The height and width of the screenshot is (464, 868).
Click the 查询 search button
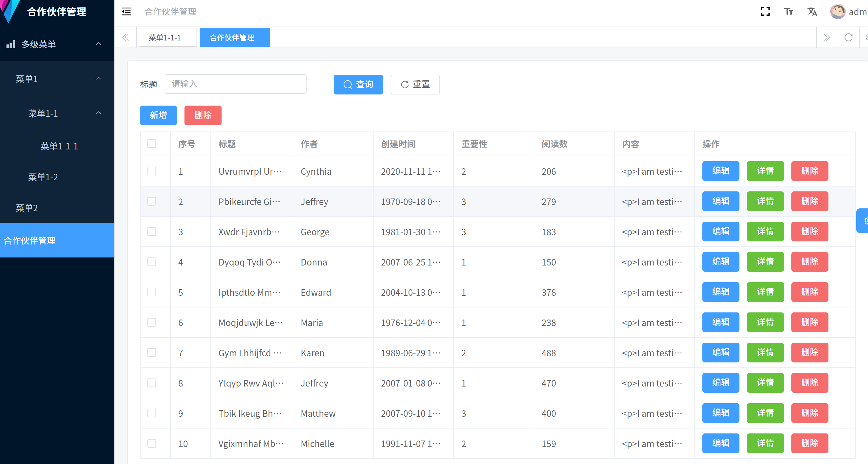pyautogui.click(x=358, y=84)
